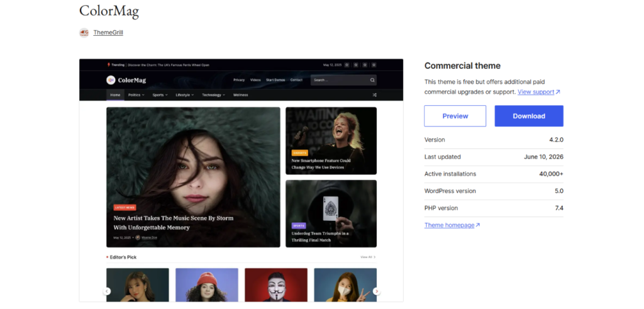Screen dimensions: 644x309
Task: Click the previous arrow of the Editor's Pick carousel
Action: click(107, 291)
